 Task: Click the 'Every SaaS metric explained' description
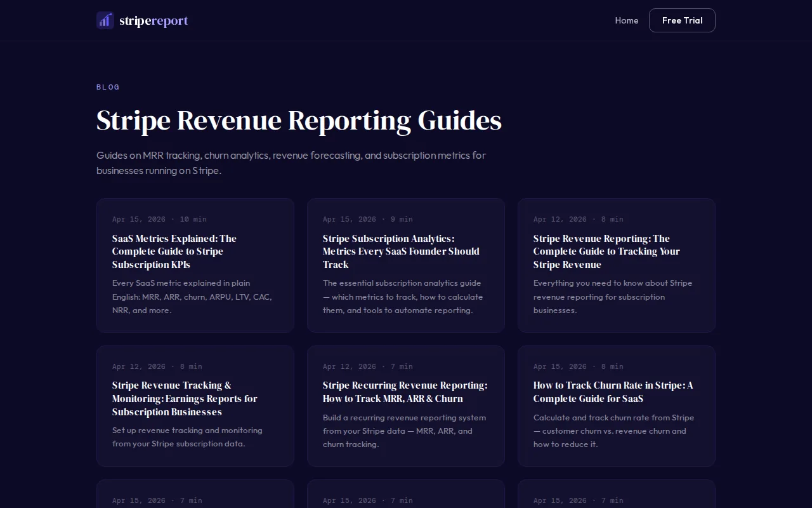(x=192, y=297)
